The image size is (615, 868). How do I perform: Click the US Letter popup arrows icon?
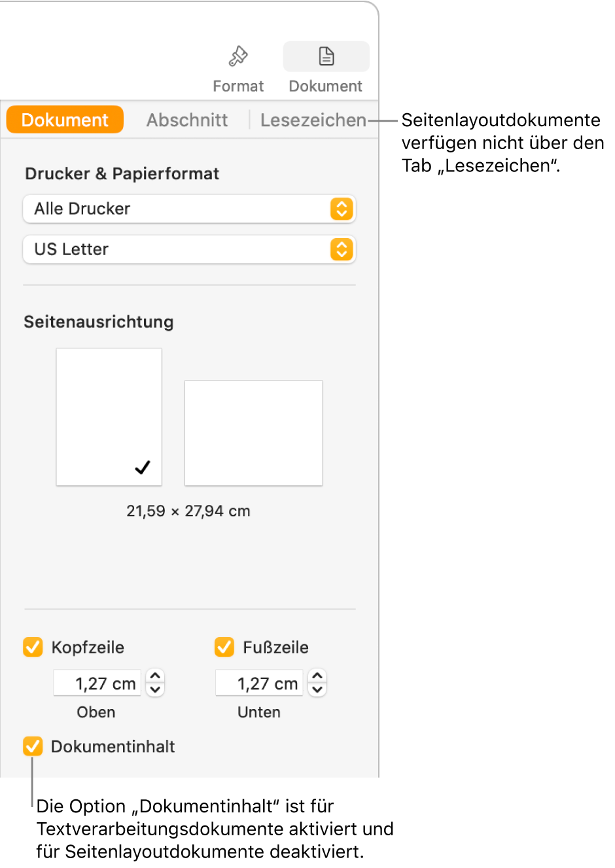342,249
